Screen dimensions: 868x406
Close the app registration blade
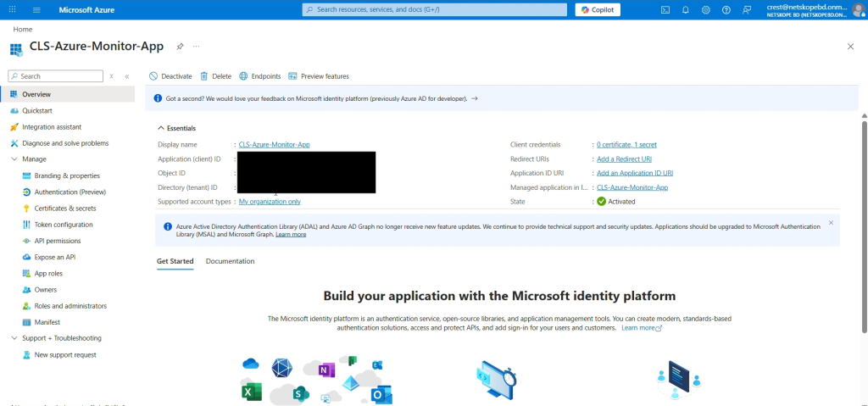[850, 47]
